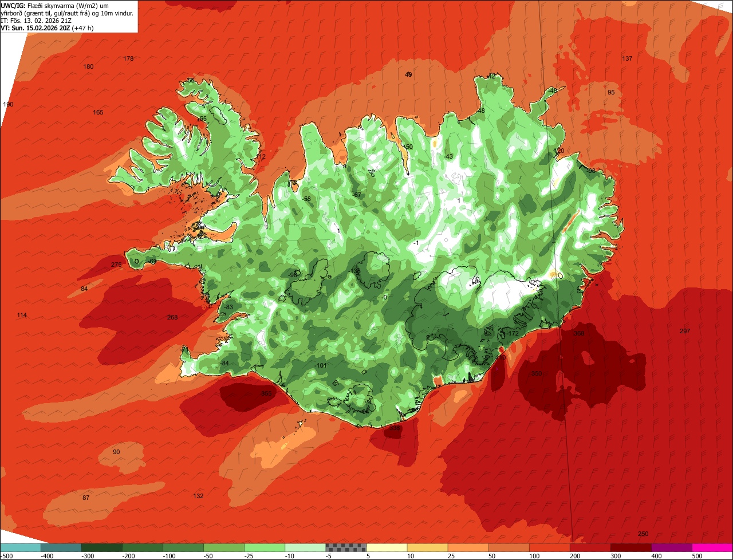Select the legend swatch between 10 and 25
Screen dimensions: 733x560
coord(428,547)
